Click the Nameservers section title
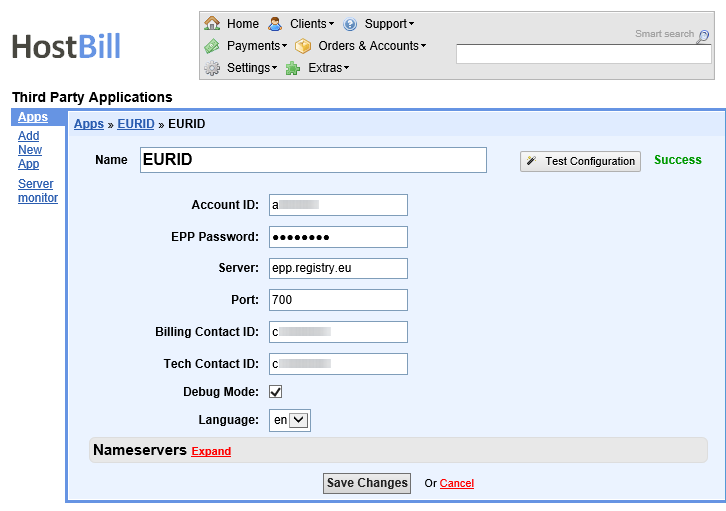726x511 pixels. (x=140, y=450)
